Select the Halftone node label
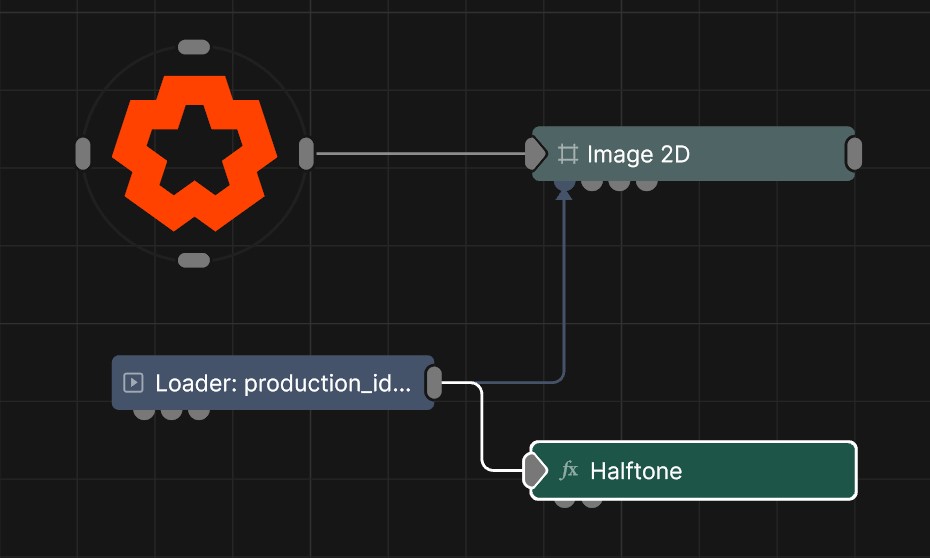The image size is (930, 558). click(x=636, y=470)
